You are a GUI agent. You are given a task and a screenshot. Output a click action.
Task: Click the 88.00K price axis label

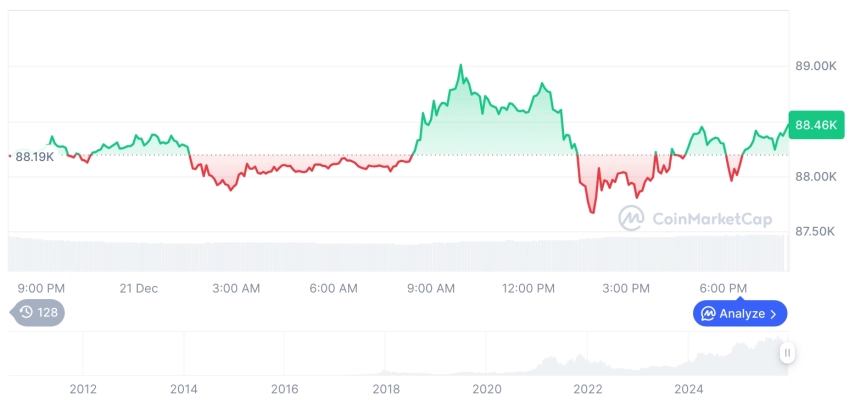[x=815, y=177]
